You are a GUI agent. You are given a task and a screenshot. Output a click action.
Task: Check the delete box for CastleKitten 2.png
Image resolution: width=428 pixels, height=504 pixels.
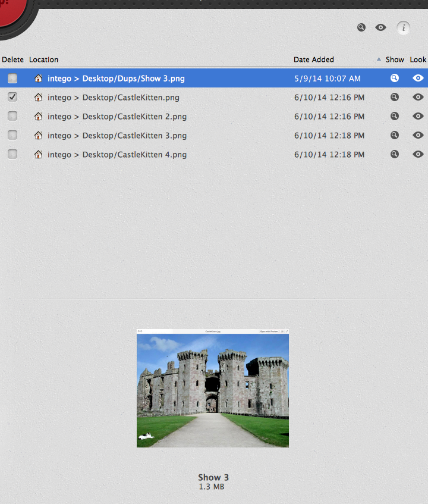[12, 116]
